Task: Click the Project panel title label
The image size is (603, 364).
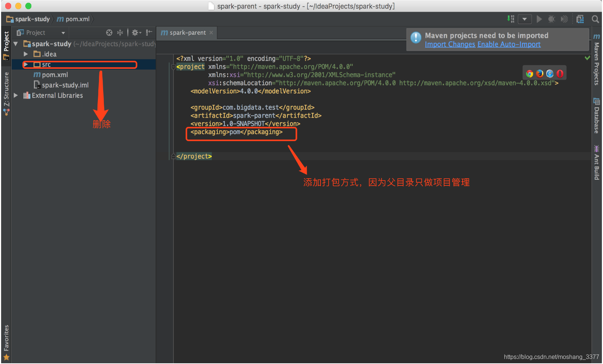Action: (x=36, y=33)
